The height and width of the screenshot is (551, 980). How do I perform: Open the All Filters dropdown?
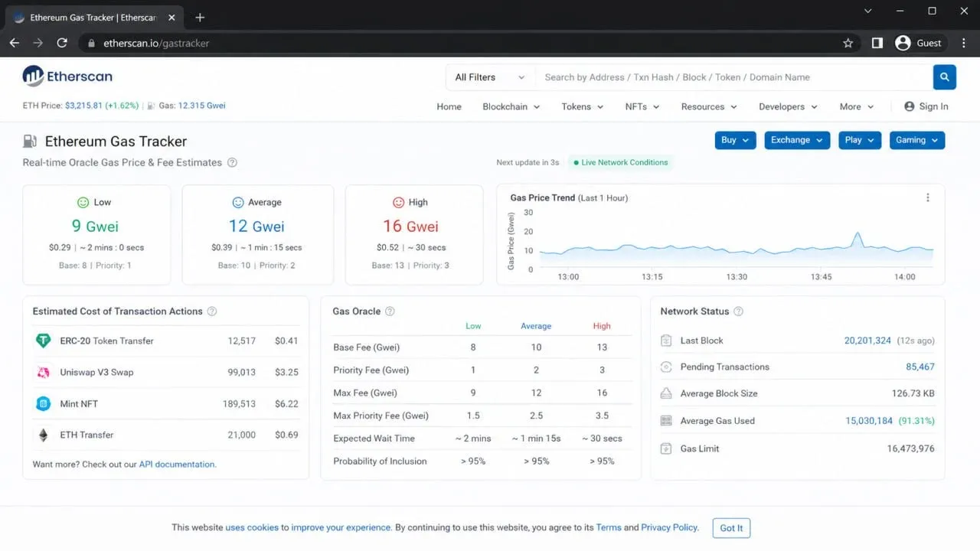[x=490, y=77]
